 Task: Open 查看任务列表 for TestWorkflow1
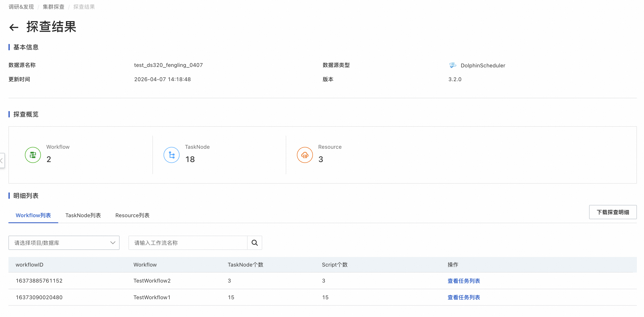coord(464,297)
